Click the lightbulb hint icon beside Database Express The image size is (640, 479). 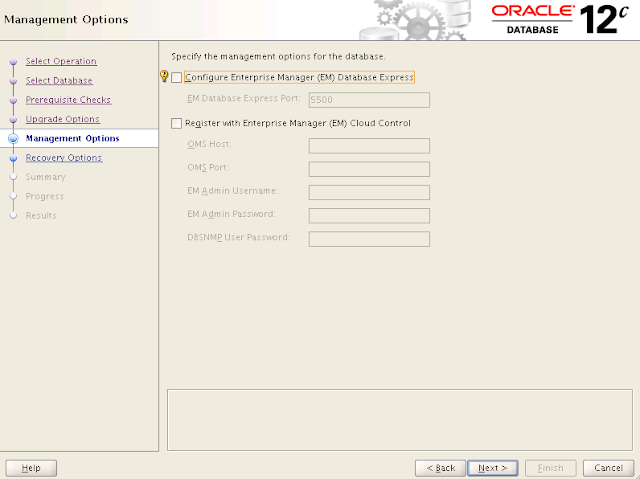(164, 76)
